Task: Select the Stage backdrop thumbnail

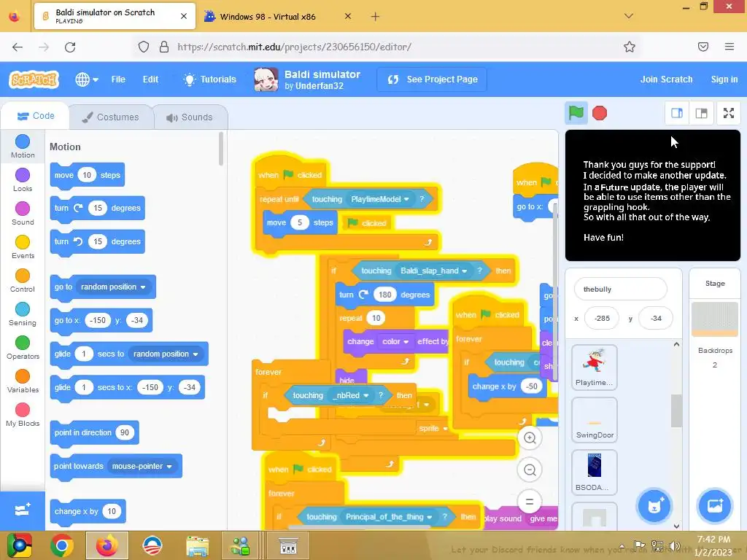Action: [715, 319]
